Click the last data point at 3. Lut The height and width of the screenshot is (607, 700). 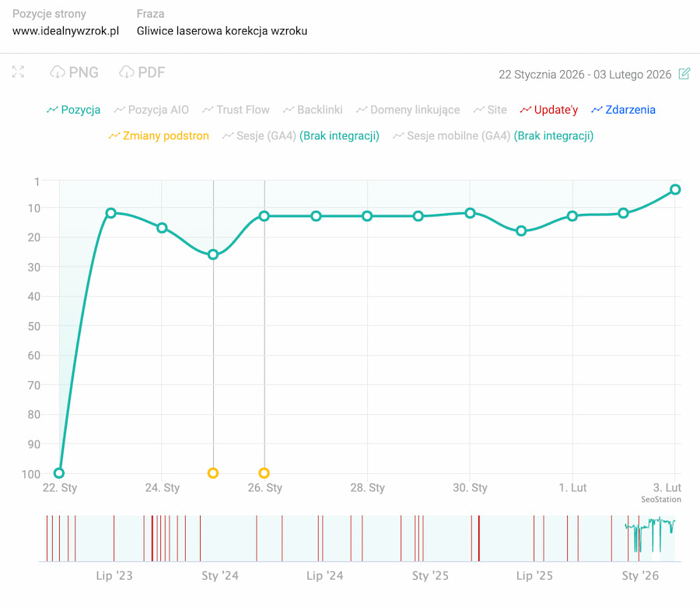[675, 190]
